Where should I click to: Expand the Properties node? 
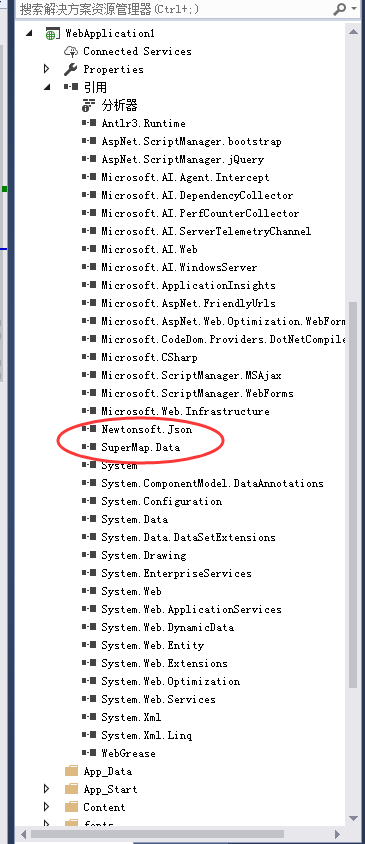(x=47, y=69)
